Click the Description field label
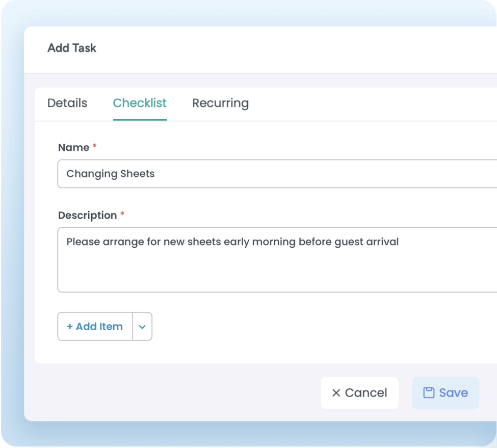Image resolution: width=497 pixels, height=448 pixels. 87,215
